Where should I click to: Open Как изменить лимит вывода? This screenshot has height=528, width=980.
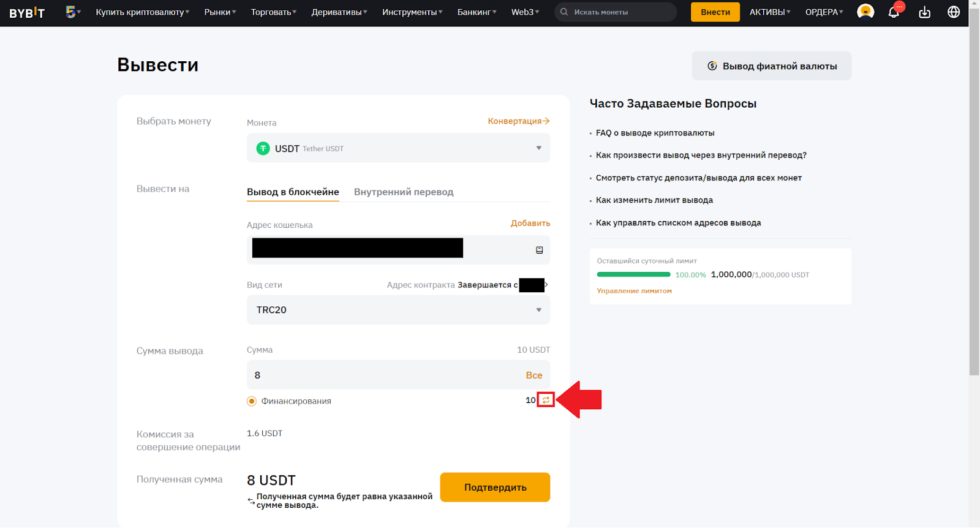[x=654, y=200]
